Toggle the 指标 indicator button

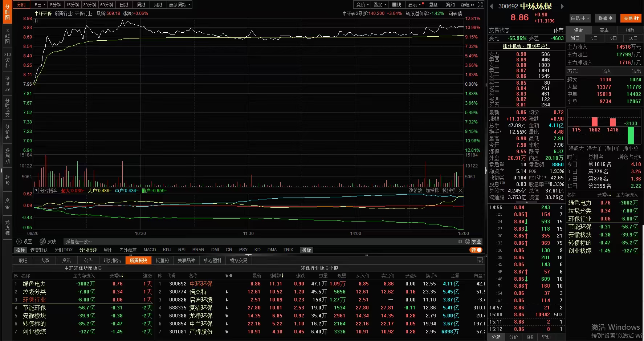tap(21, 250)
